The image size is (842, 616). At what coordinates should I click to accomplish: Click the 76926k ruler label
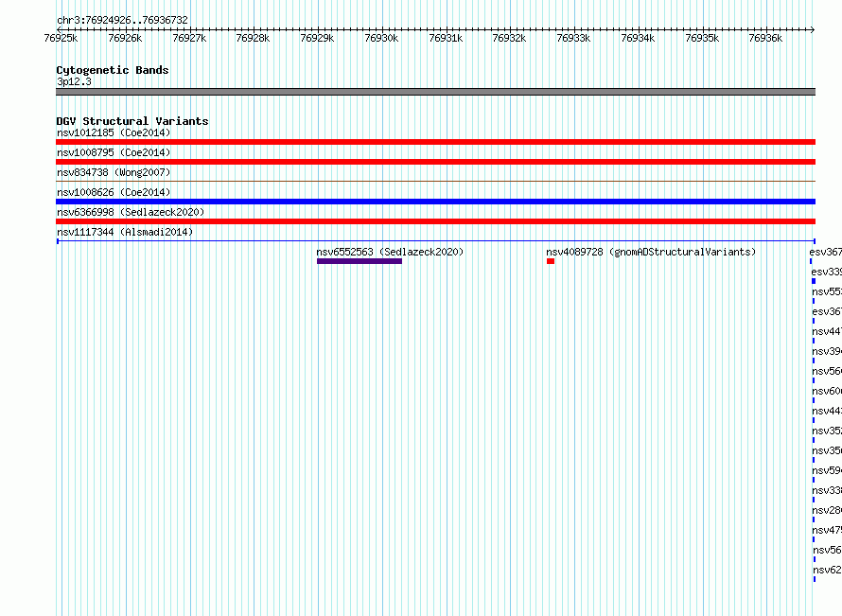pyautogui.click(x=125, y=38)
